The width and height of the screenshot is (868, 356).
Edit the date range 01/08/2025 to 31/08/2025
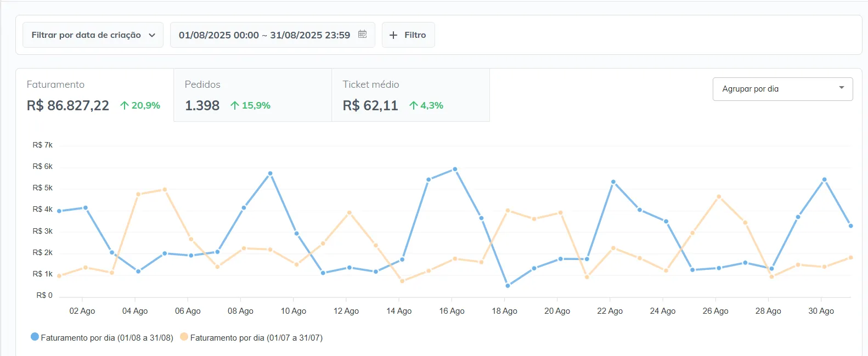[x=264, y=35]
